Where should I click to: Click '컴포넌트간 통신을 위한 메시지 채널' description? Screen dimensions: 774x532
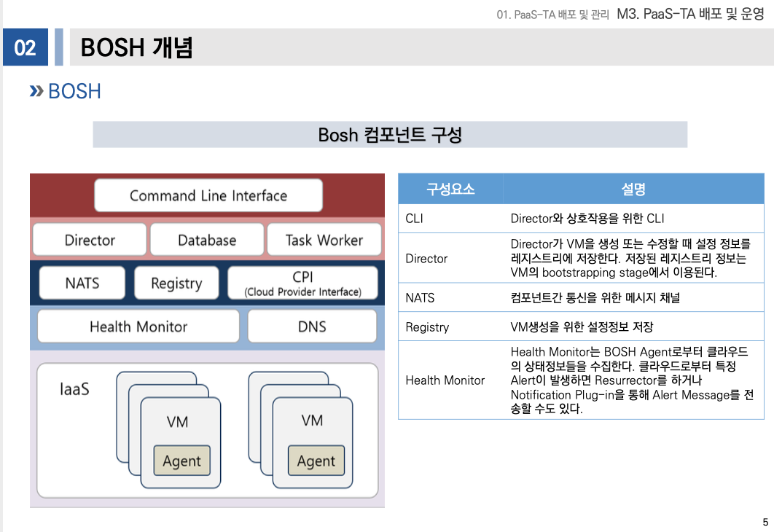(595, 297)
